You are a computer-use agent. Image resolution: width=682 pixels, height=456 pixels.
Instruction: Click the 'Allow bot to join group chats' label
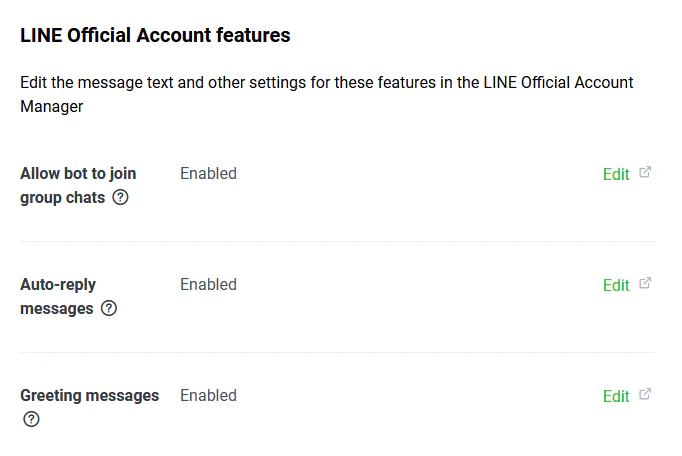(78, 174)
